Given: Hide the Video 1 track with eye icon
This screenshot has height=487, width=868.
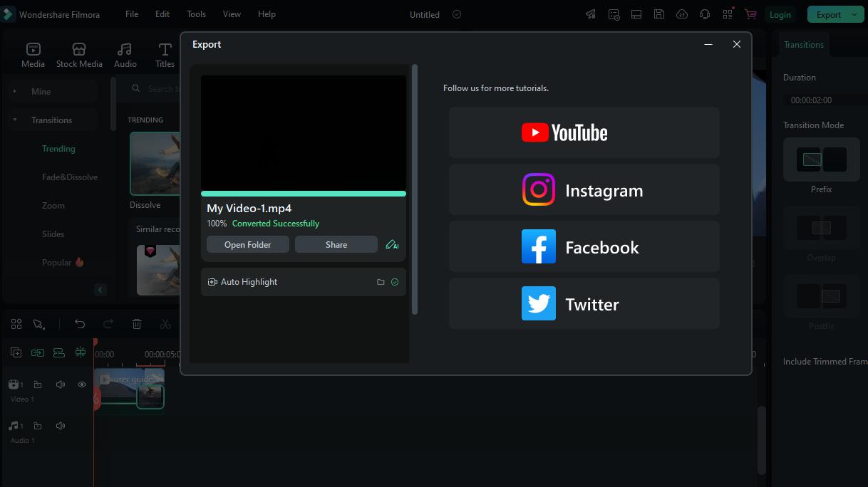Looking at the screenshot, I should [x=82, y=384].
